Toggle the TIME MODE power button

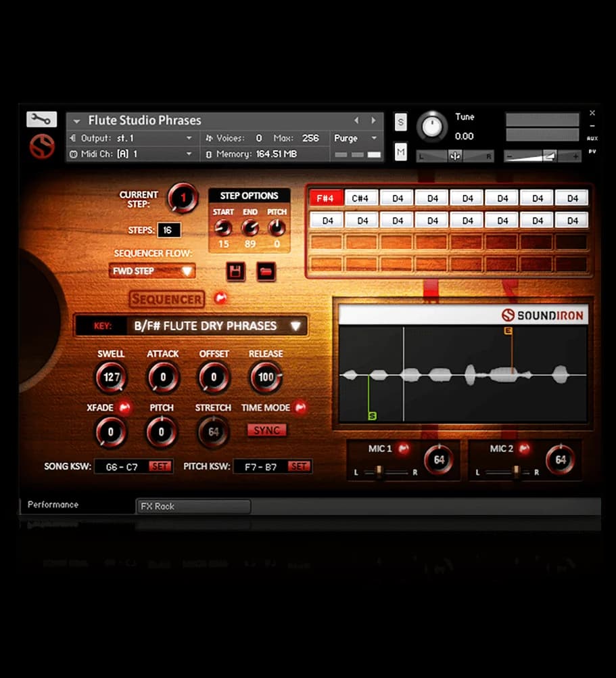(x=300, y=407)
